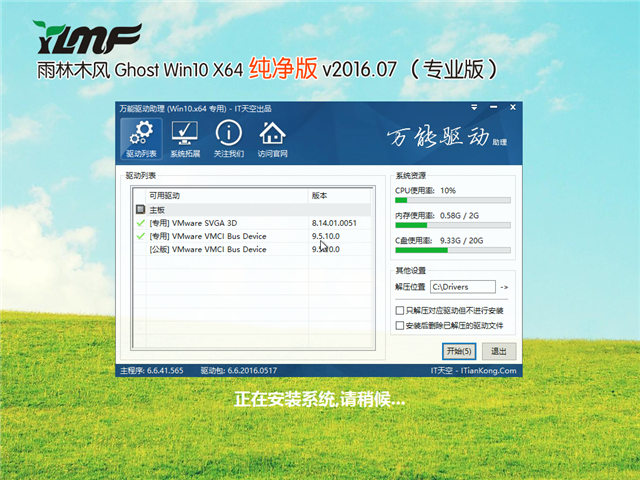Open the title bar dropdown menu arrow
640x480 pixels.
pyautogui.click(x=474, y=107)
